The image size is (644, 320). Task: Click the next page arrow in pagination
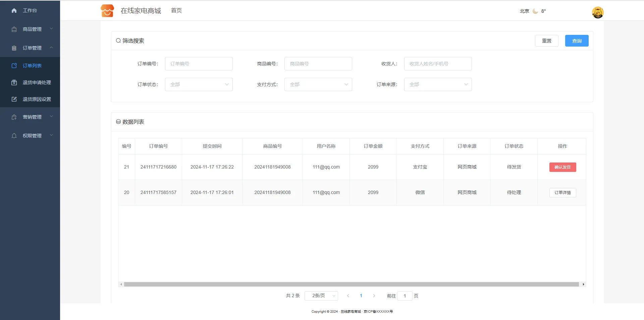374,296
